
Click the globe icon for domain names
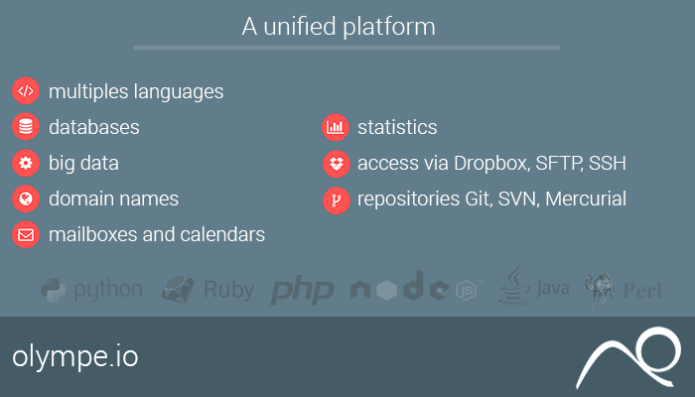(x=26, y=198)
